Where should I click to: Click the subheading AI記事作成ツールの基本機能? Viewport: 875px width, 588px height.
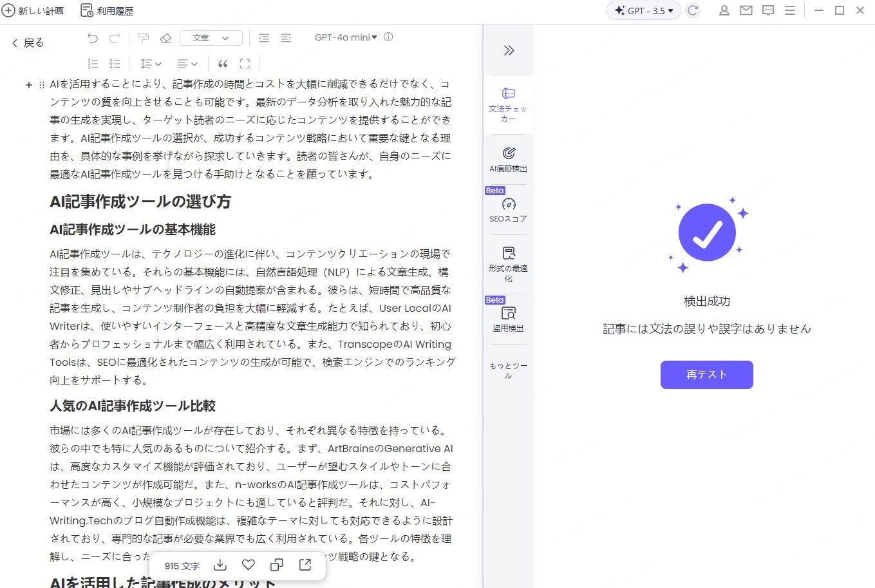[133, 229]
